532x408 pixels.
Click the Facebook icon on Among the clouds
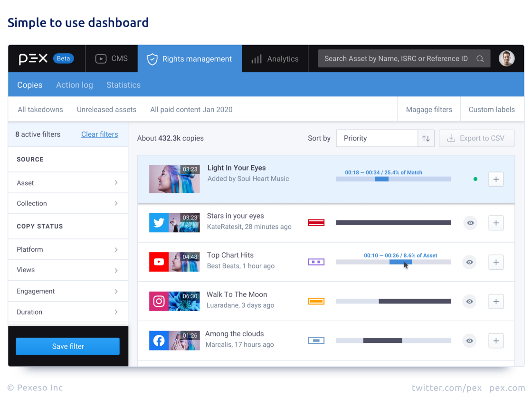pos(159,341)
